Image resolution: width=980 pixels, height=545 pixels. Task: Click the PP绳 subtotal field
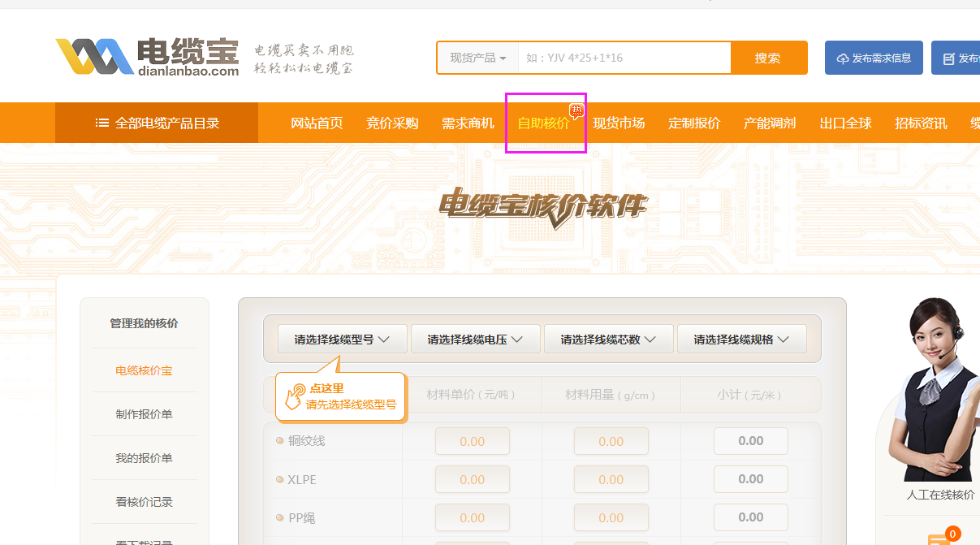click(x=750, y=517)
